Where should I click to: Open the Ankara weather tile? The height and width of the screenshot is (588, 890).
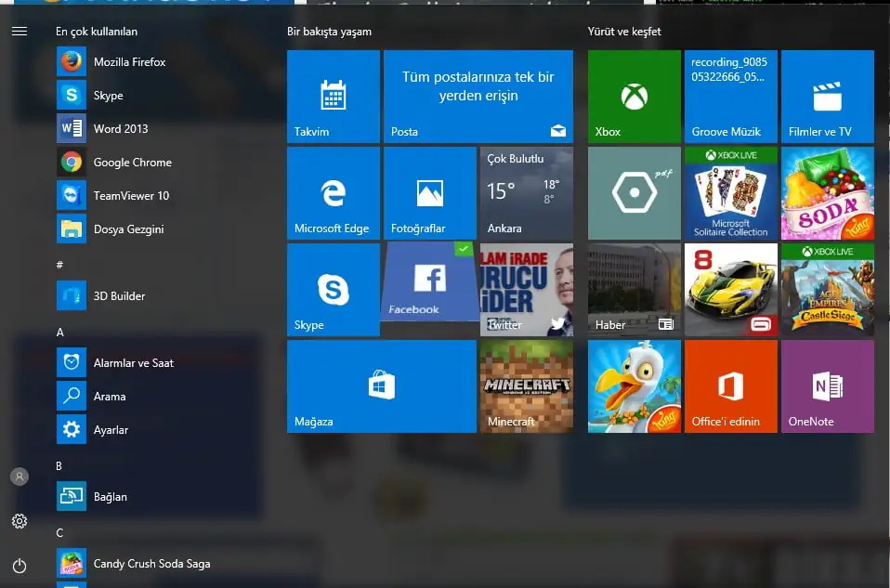pos(526,193)
